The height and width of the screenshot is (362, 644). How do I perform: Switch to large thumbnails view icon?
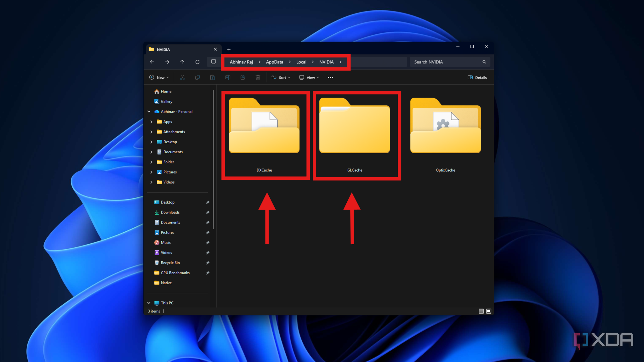pyautogui.click(x=489, y=311)
